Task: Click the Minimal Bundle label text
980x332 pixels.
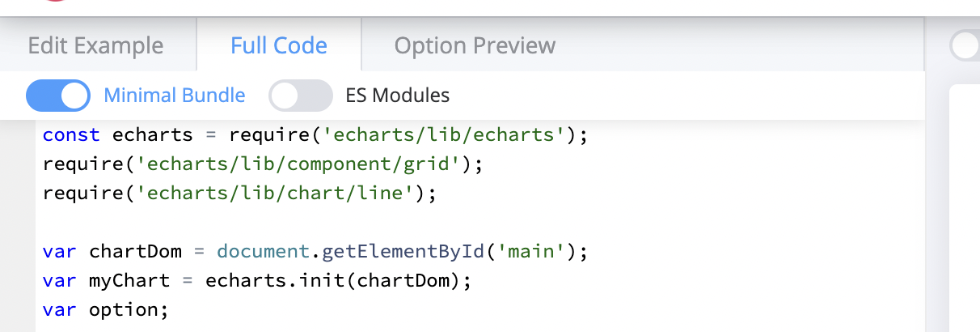Action: (x=174, y=96)
